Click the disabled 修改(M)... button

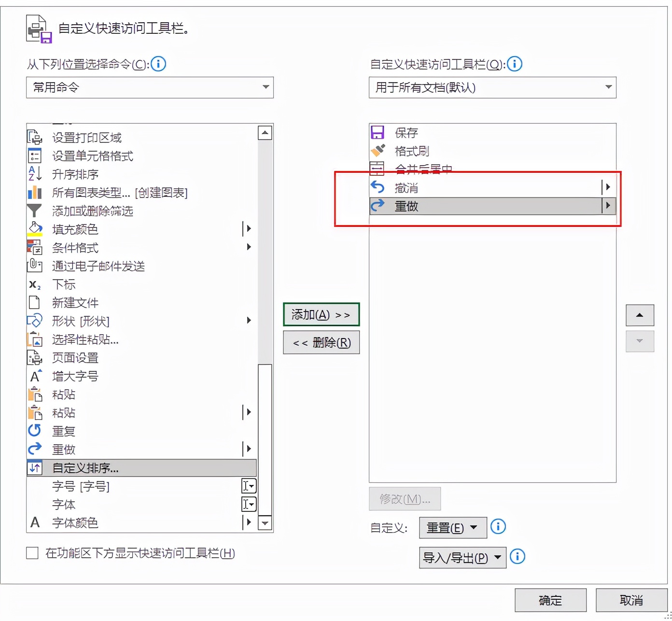tap(405, 499)
